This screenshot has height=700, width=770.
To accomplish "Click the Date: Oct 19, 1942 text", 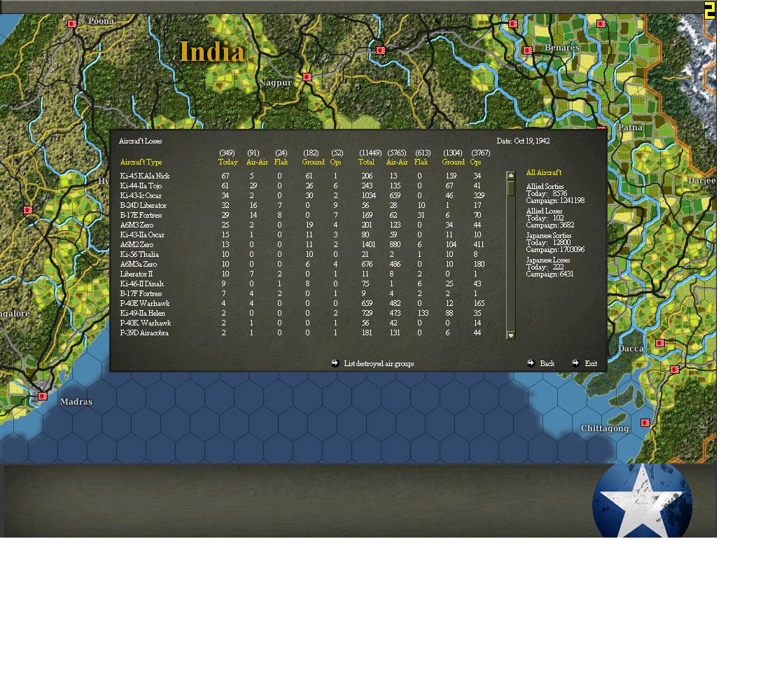I will 523,141.
